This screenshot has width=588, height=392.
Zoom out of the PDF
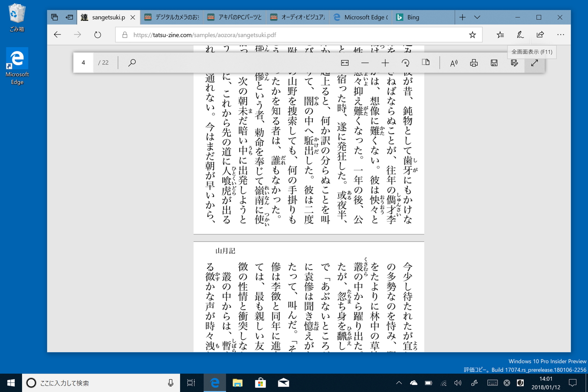365,62
